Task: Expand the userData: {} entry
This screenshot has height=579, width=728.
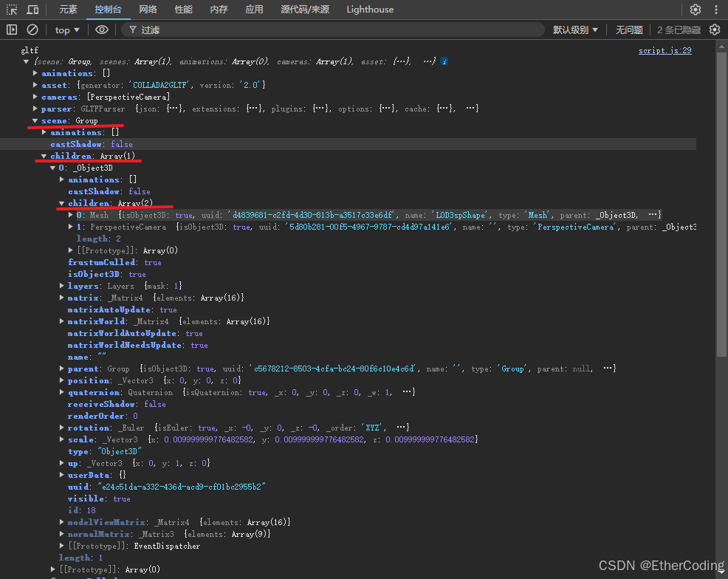Action: tap(62, 475)
